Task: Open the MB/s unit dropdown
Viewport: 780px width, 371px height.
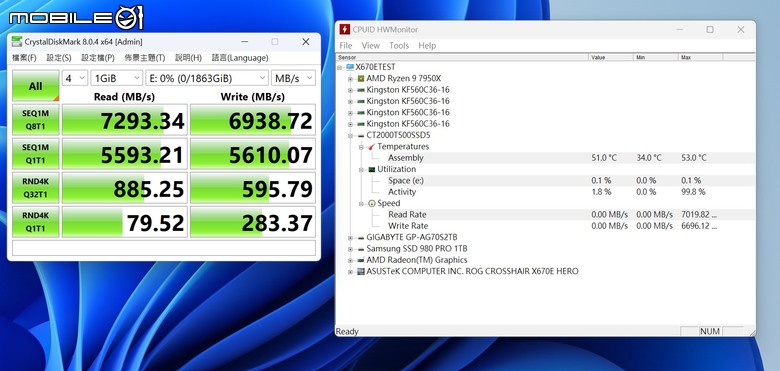Action: (x=293, y=78)
